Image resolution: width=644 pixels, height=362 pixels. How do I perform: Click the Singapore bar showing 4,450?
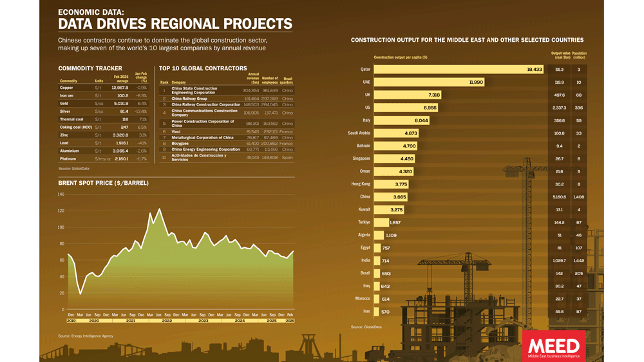[x=395, y=158]
